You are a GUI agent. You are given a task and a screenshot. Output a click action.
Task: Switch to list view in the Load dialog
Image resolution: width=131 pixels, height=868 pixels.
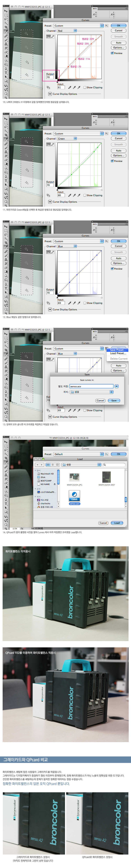(x=53, y=465)
